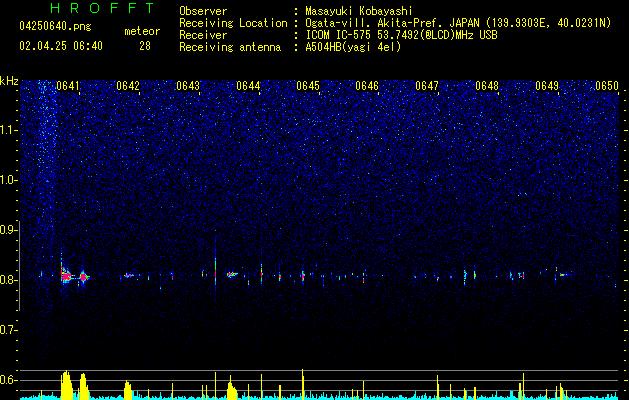Click the meteor echo blob near 0642

[x=128, y=275]
